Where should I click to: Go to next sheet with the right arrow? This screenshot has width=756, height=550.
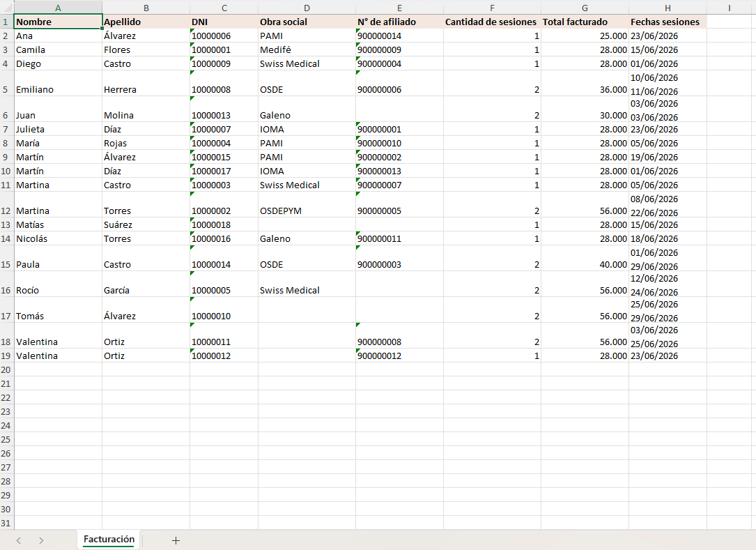pos(41,540)
